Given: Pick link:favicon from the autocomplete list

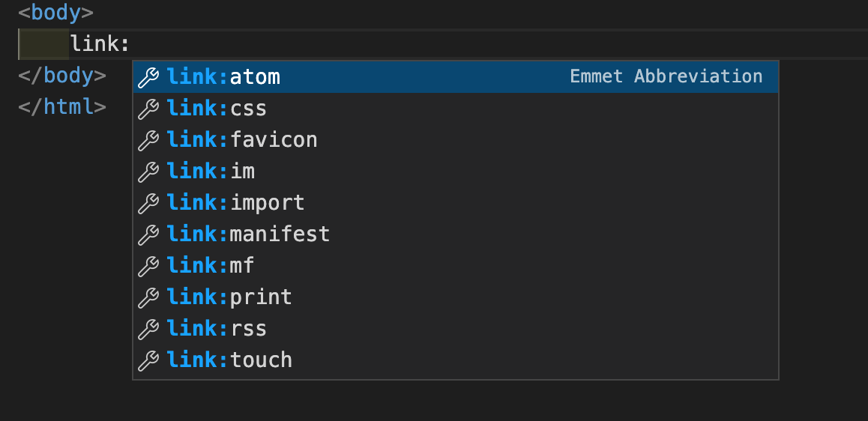Looking at the screenshot, I should [242, 140].
